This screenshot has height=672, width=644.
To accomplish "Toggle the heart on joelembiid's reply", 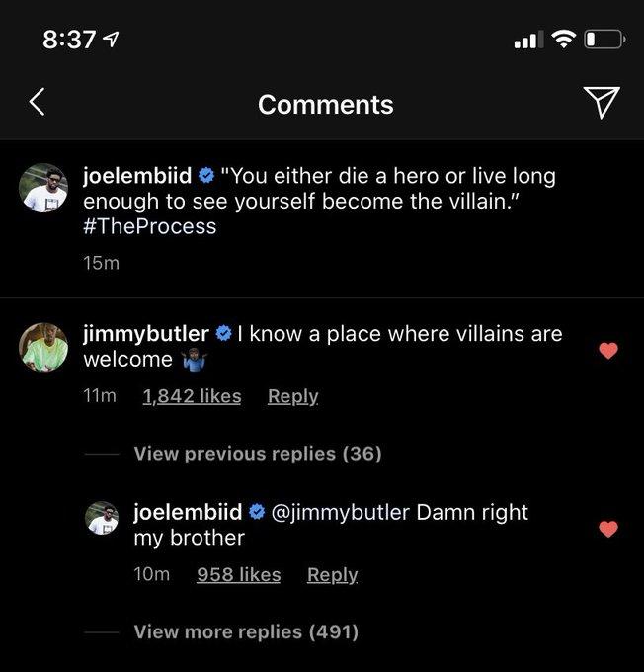I will pyautogui.click(x=608, y=529).
